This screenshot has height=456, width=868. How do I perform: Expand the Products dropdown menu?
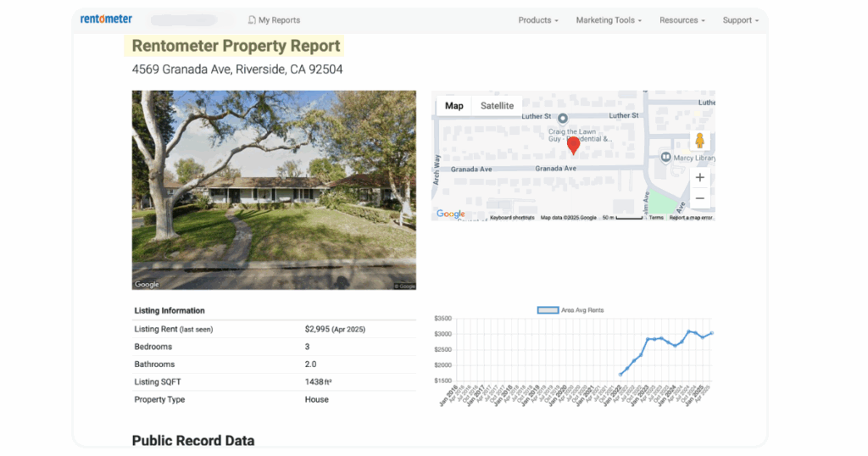click(538, 19)
